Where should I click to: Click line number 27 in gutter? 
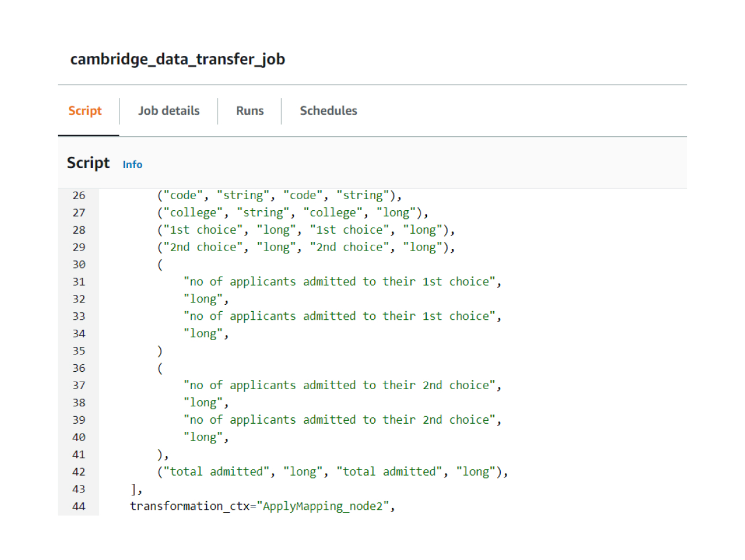(x=79, y=213)
